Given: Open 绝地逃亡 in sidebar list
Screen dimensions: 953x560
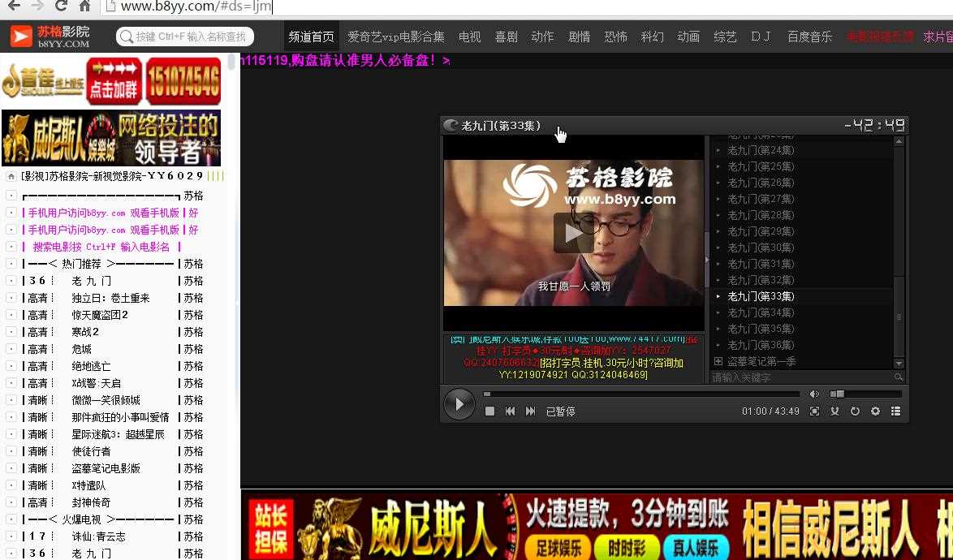Looking at the screenshot, I should click(x=91, y=366).
